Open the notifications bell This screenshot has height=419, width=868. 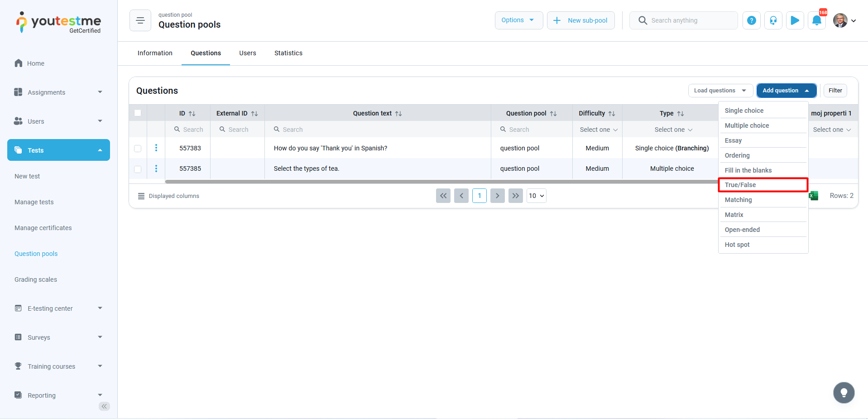pos(816,20)
